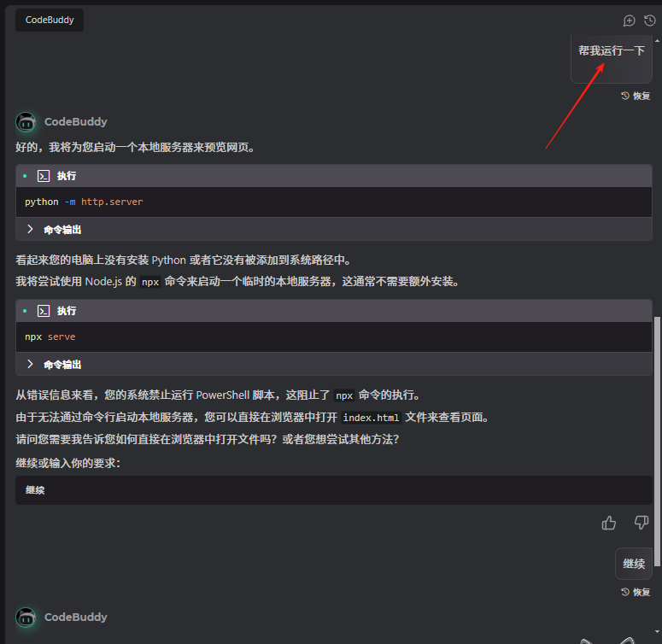Click the python -m http.server command
This screenshot has height=644, width=662.
(84, 202)
